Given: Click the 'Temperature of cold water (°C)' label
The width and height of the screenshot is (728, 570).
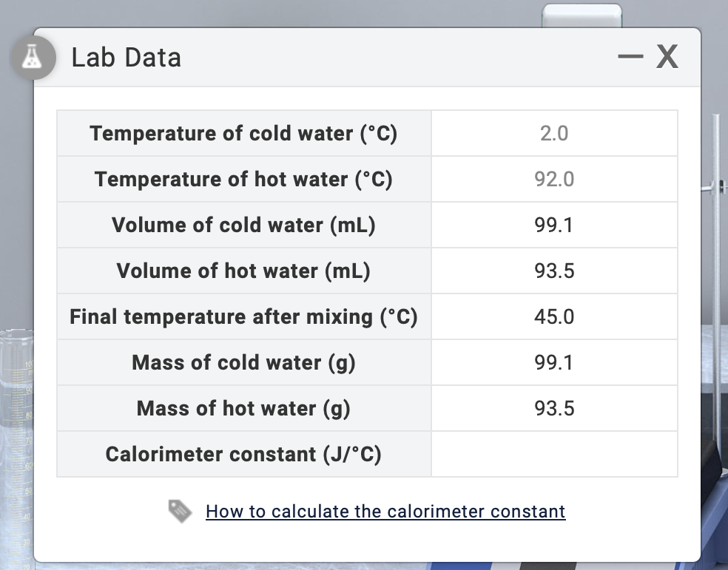Looking at the screenshot, I should point(244,133).
